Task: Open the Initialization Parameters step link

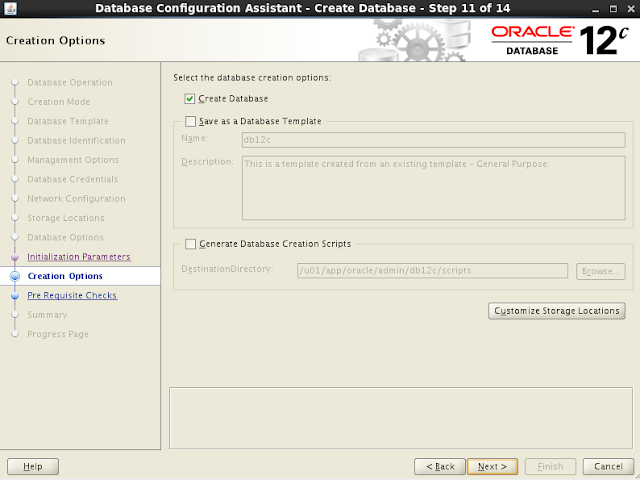Action: tap(79, 257)
